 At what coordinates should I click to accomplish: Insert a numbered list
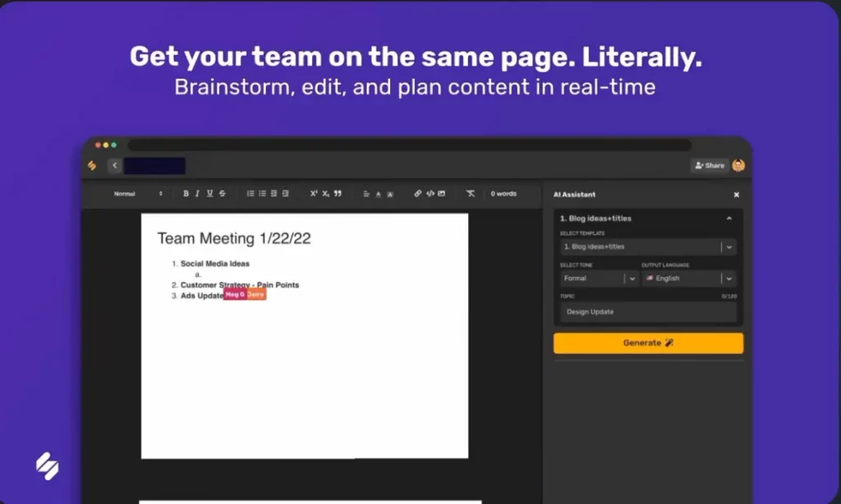point(250,194)
